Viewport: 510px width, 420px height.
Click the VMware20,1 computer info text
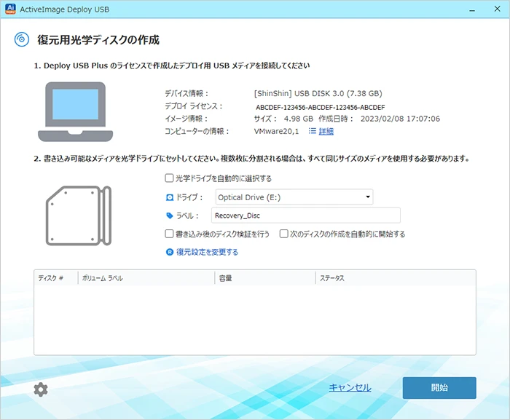coord(276,131)
